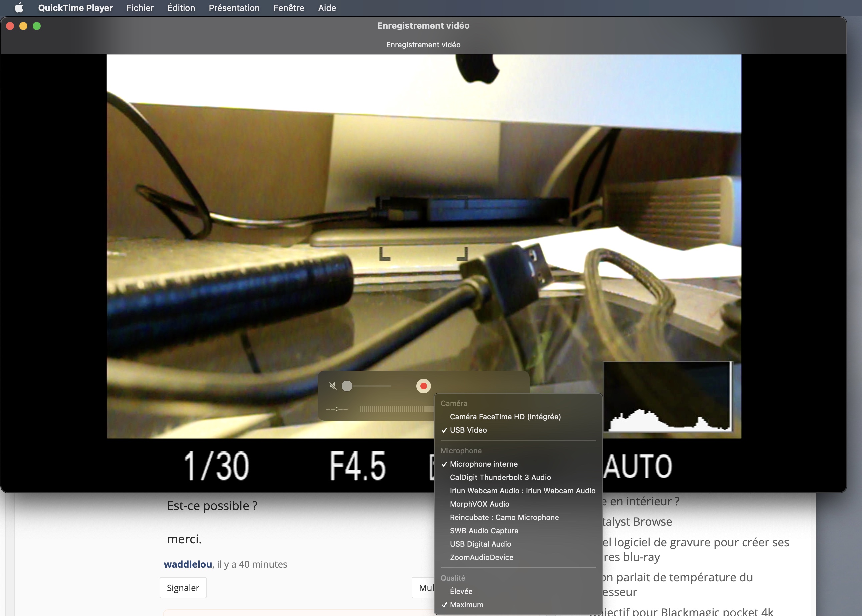Open the Aide menu
The image size is (862, 616).
pos(327,8)
